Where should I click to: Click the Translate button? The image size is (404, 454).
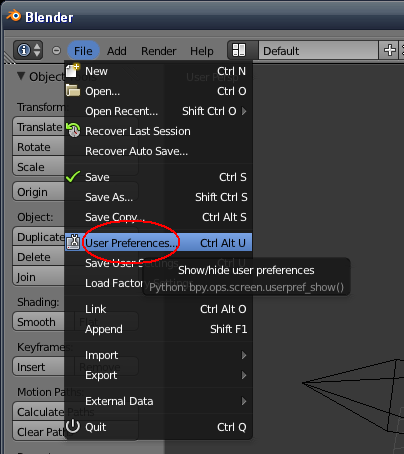coord(38,127)
